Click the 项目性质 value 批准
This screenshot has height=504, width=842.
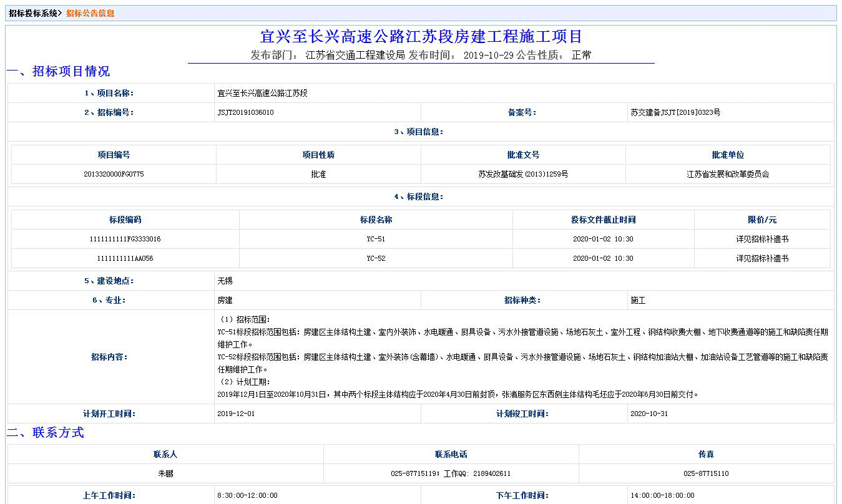[x=318, y=174]
